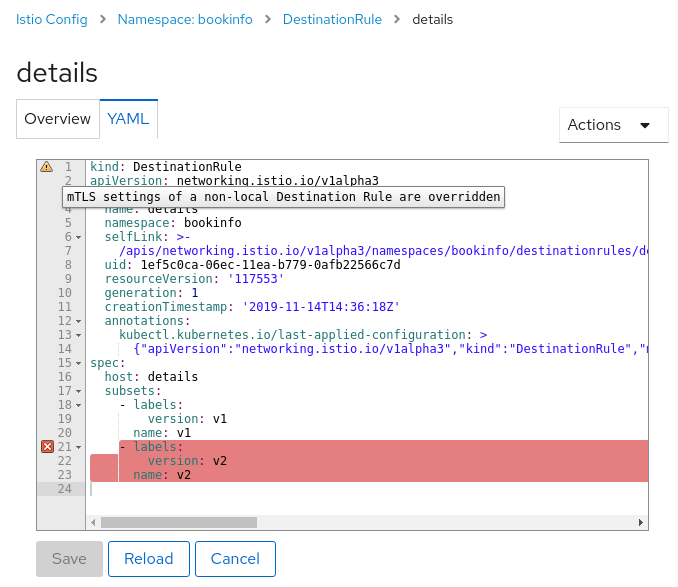Click the 'host: details' line

151,376
